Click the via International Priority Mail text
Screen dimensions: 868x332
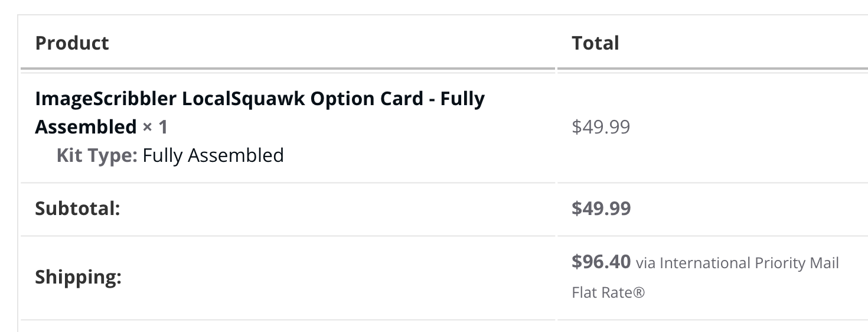click(738, 263)
